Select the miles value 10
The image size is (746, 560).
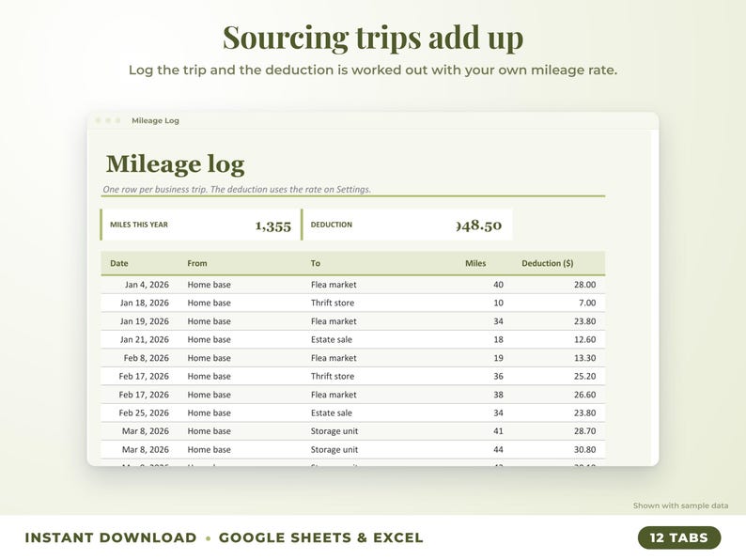point(498,303)
